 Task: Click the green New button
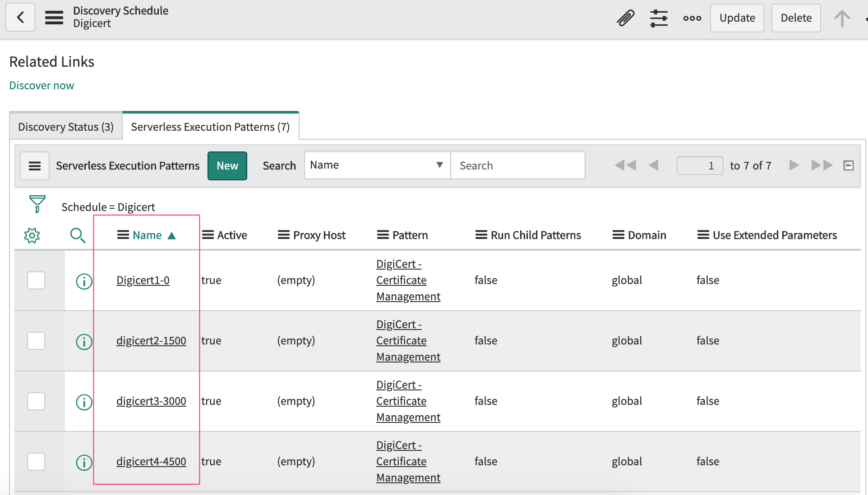pyautogui.click(x=227, y=166)
